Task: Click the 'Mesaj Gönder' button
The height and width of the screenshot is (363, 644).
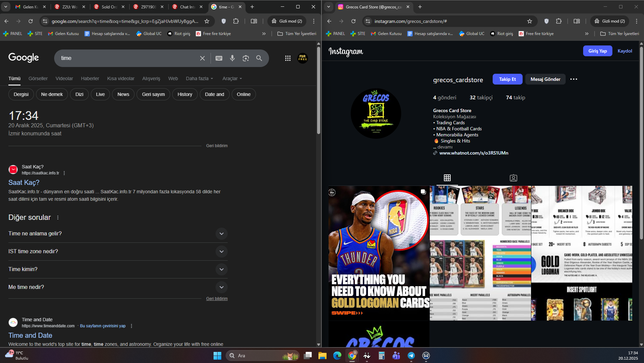Action: tap(545, 79)
